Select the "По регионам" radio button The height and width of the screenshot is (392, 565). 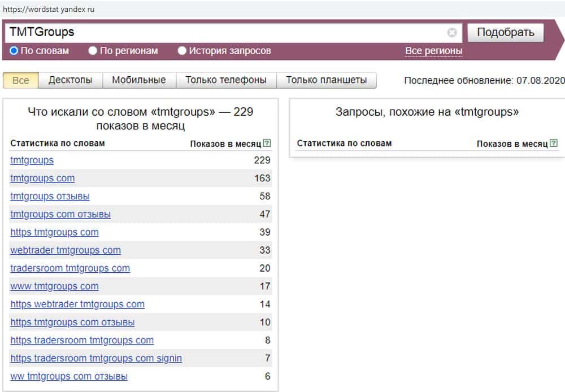[93, 51]
